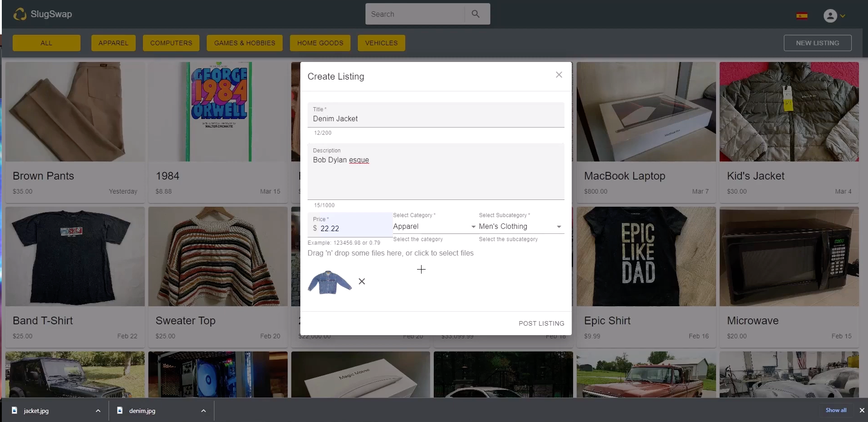868x422 pixels.
Task: Click the Post Listing button
Action: tap(541, 323)
